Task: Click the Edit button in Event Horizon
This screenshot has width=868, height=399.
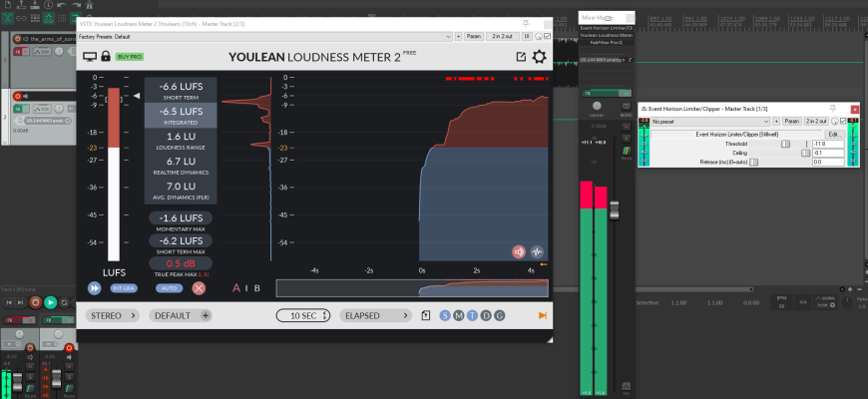Action: pyautogui.click(x=834, y=133)
